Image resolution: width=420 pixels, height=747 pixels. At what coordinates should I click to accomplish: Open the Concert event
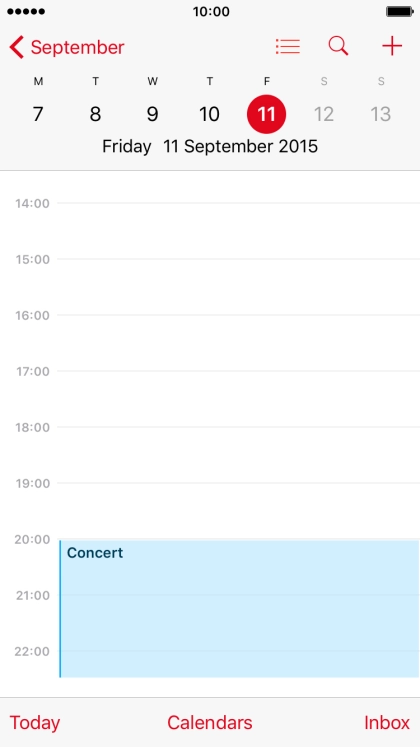pyautogui.click(x=239, y=608)
